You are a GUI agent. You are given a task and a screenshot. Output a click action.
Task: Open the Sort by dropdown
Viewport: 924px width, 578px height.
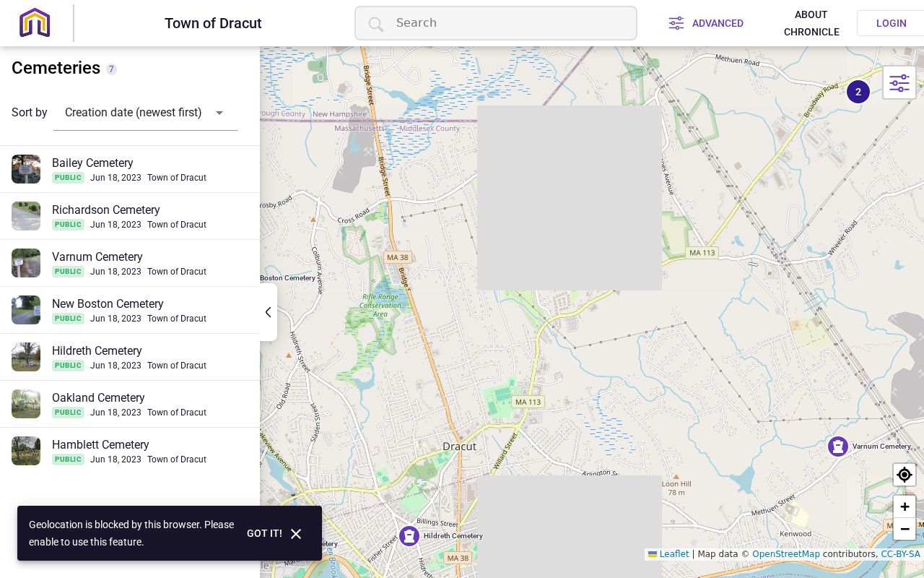click(145, 113)
